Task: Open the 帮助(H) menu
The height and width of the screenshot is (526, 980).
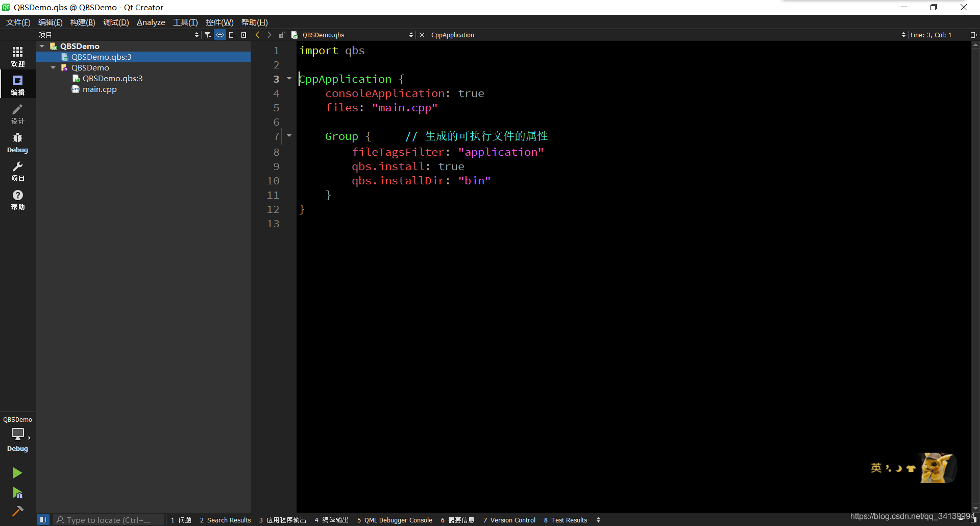Action: click(255, 22)
